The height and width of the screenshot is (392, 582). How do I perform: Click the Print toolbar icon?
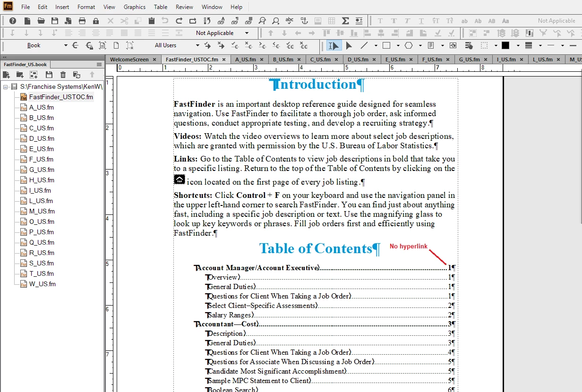pyautogui.click(x=82, y=21)
